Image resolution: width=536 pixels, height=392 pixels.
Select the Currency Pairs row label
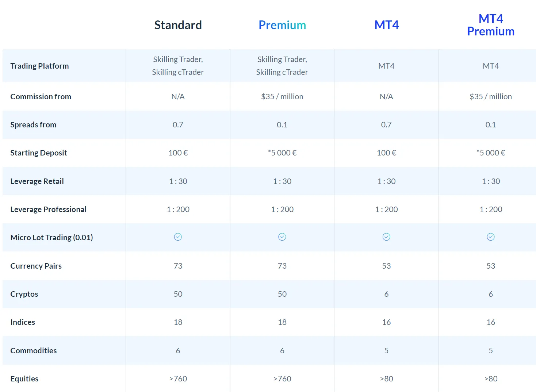[x=36, y=266]
